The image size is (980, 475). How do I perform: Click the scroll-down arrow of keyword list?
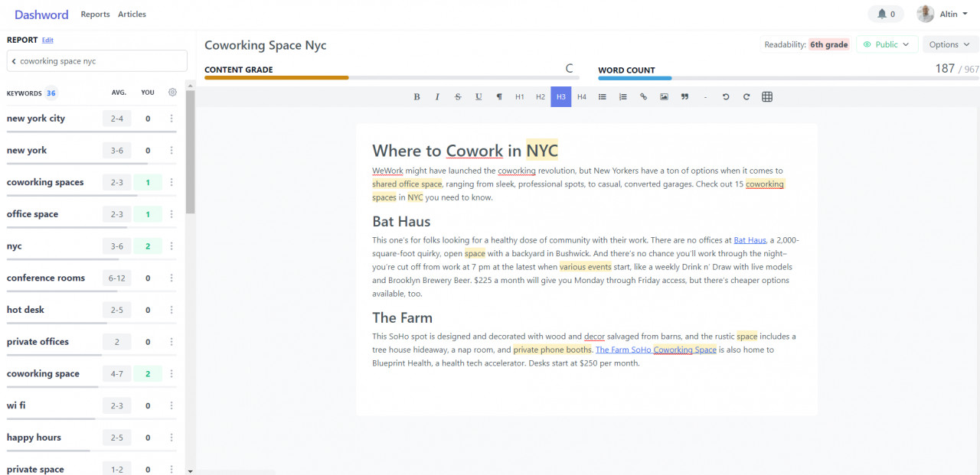[x=191, y=470]
